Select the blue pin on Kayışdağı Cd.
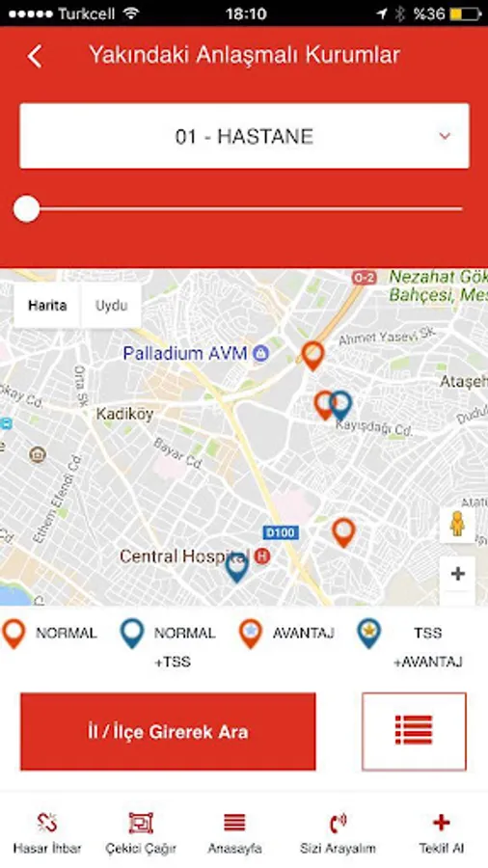Screen dimensions: 488x868 (x=340, y=405)
